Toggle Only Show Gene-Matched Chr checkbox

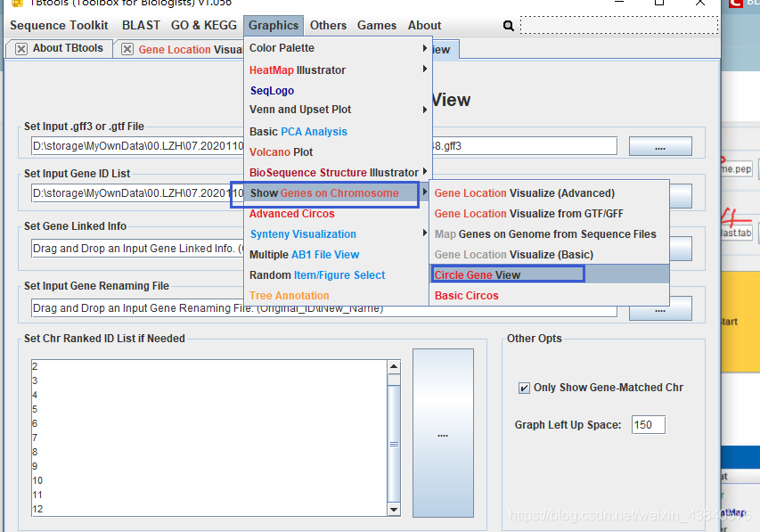524,388
